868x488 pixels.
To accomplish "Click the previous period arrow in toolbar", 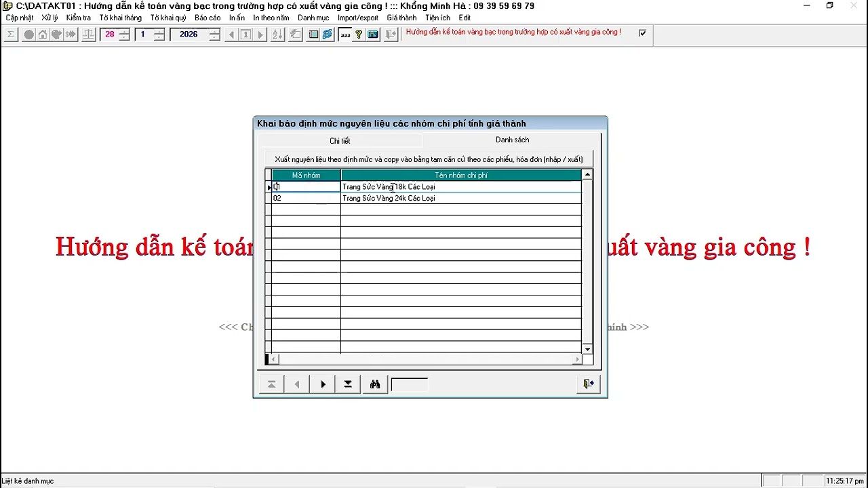I will pyautogui.click(x=232, y=34).
